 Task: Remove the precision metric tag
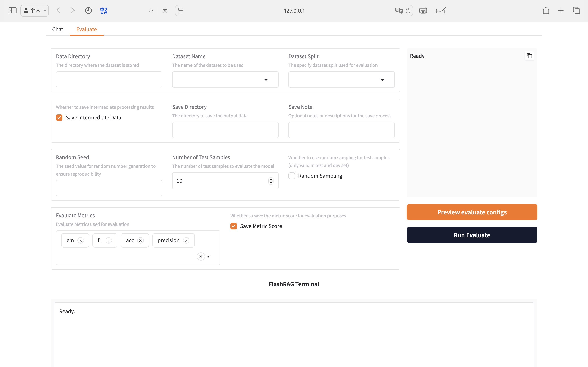(186, 241)
